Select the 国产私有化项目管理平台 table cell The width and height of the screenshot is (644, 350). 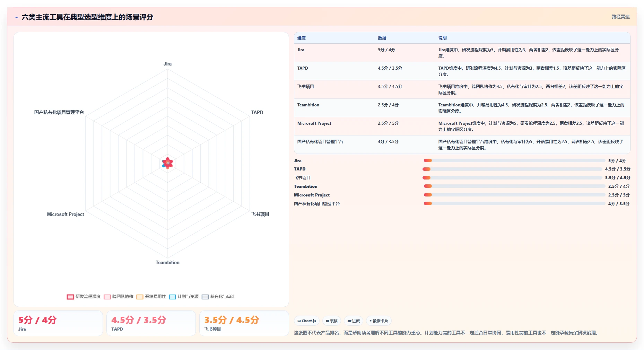[x=320, y=142]
